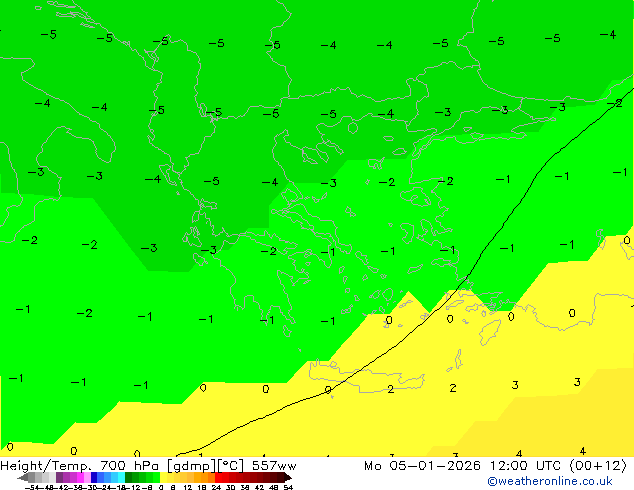Pick the cyan swatch in the legend
Image resolution: width=634 pixels, height=490 pixels.
pyautogui.click(x=121, y=477)
